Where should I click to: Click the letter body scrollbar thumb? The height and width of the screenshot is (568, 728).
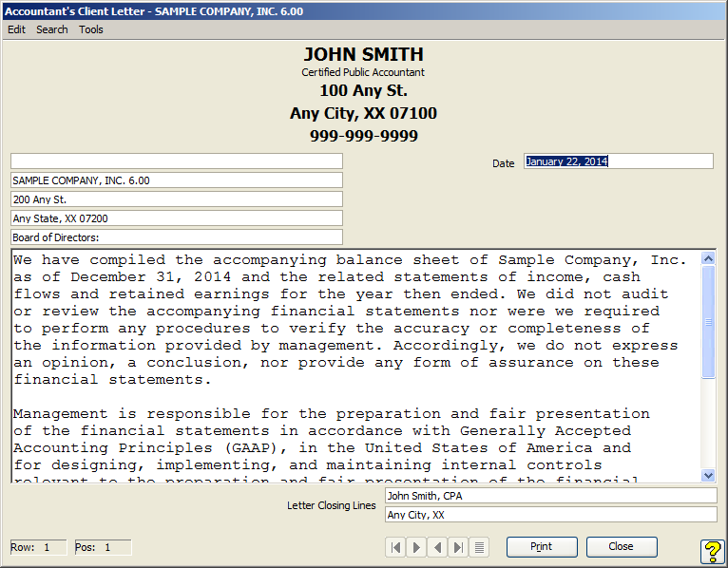click(708, 322)
